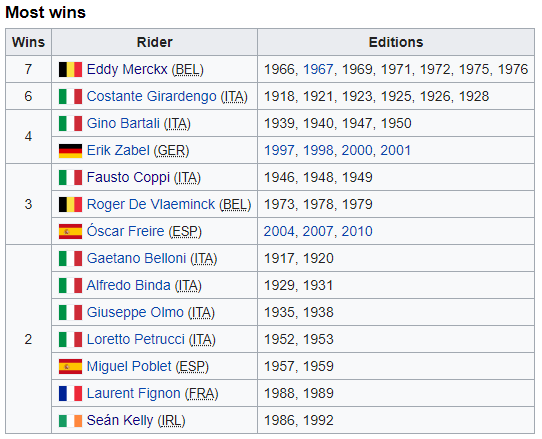Click the Spanish flag beside Miguel Poblet
Screen dimensions: 542x439
point(70,367)
